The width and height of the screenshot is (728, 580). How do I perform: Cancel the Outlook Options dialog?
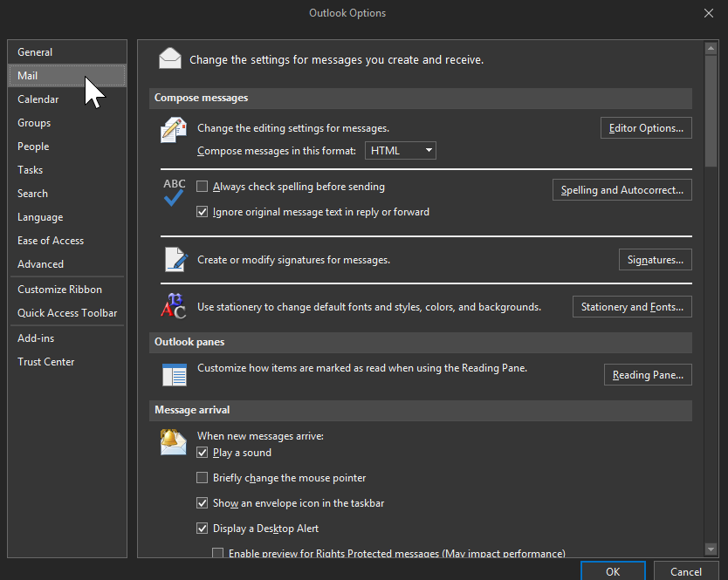(x=686, y=571)
